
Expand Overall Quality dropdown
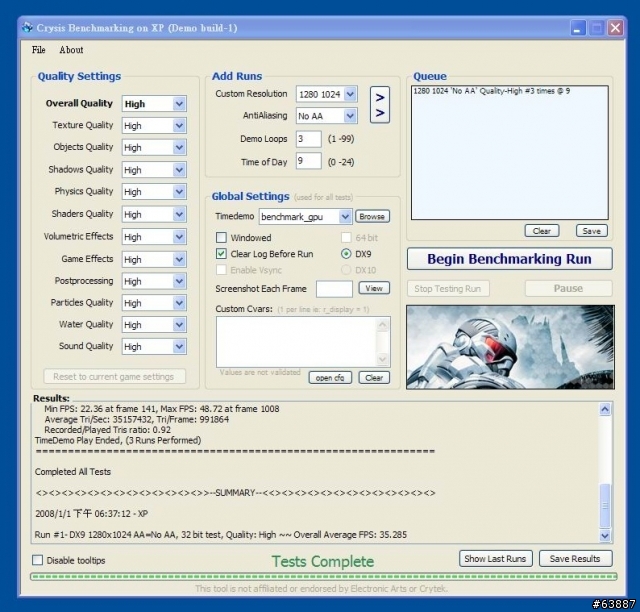point(179,104)
